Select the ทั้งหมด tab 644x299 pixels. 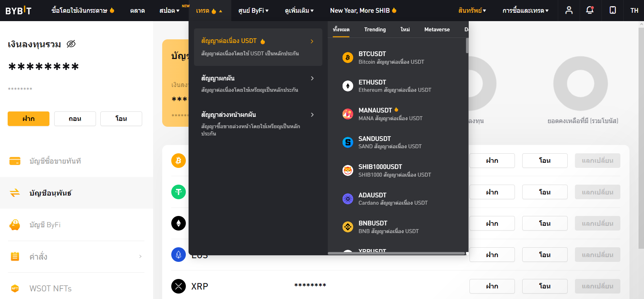(341, 29)
